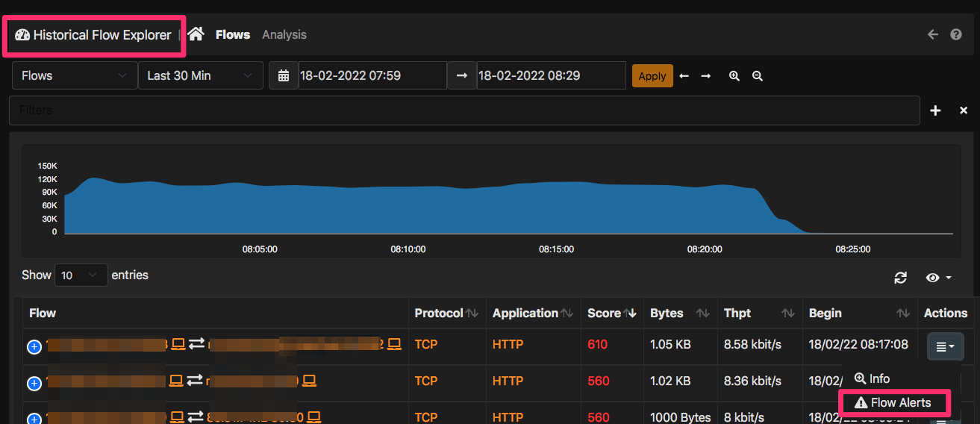Viewport: 980px width, 424px height.
Task: Zoom in on the time range
Action: tap(734, 76)
